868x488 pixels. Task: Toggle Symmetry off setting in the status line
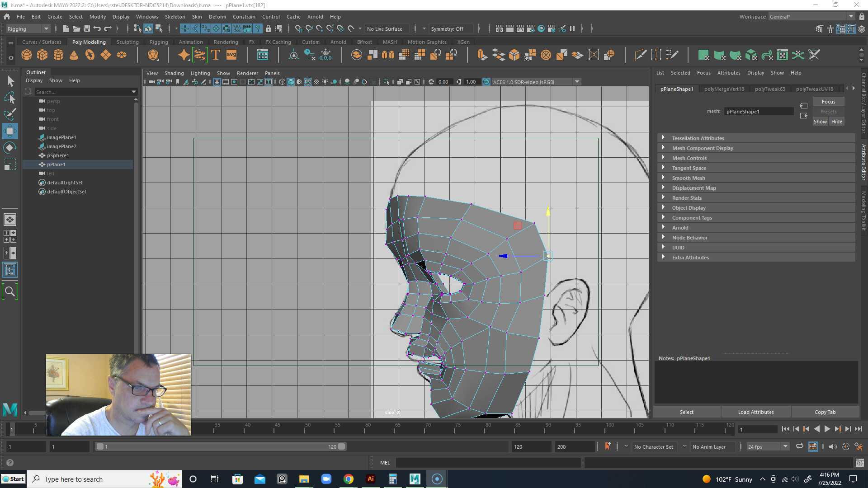coord(451,28)
